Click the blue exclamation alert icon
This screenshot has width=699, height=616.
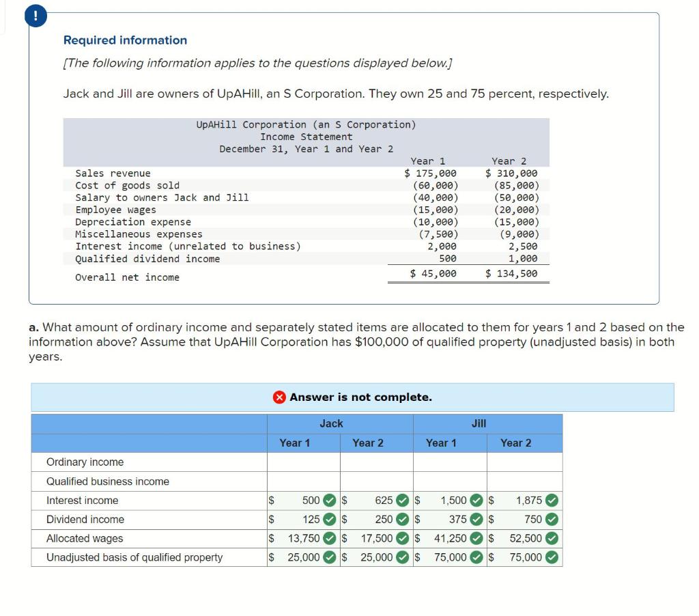pyautogui.click(x=35, y=16)
